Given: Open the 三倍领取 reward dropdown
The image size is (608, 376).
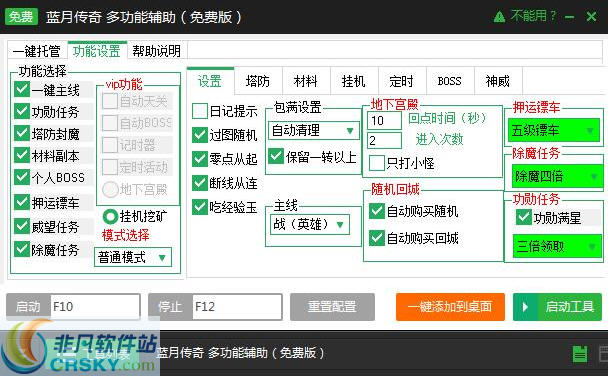Looking at the screenshot, I should (557, 246).
